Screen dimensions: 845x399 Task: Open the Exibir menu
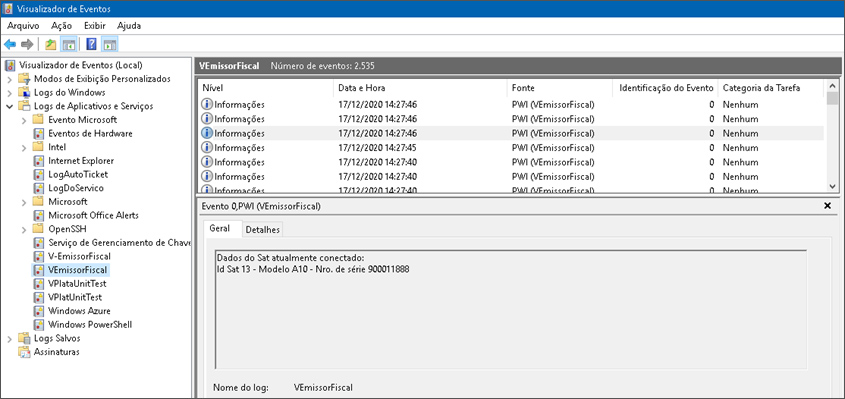pos(95,25)
